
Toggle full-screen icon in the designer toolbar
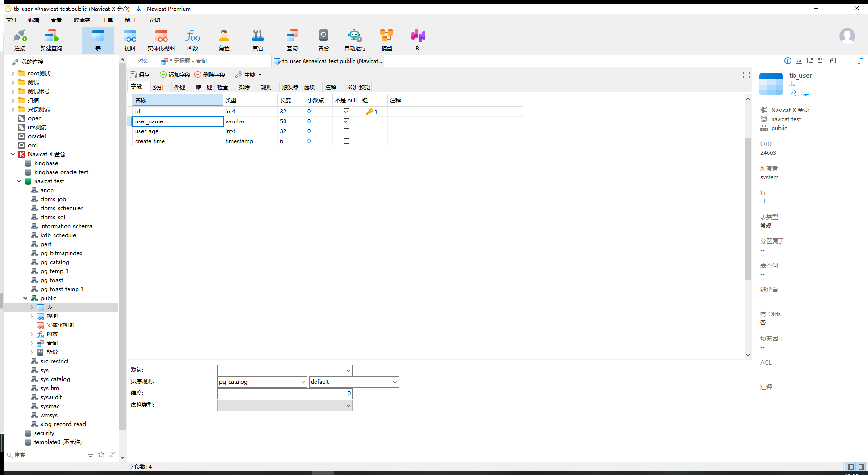click(746, 75)
